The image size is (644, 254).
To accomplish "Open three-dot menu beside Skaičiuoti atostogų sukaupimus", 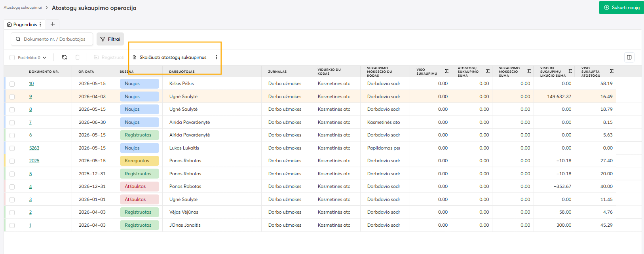I will pyautogui.click(x=216, y=57).
